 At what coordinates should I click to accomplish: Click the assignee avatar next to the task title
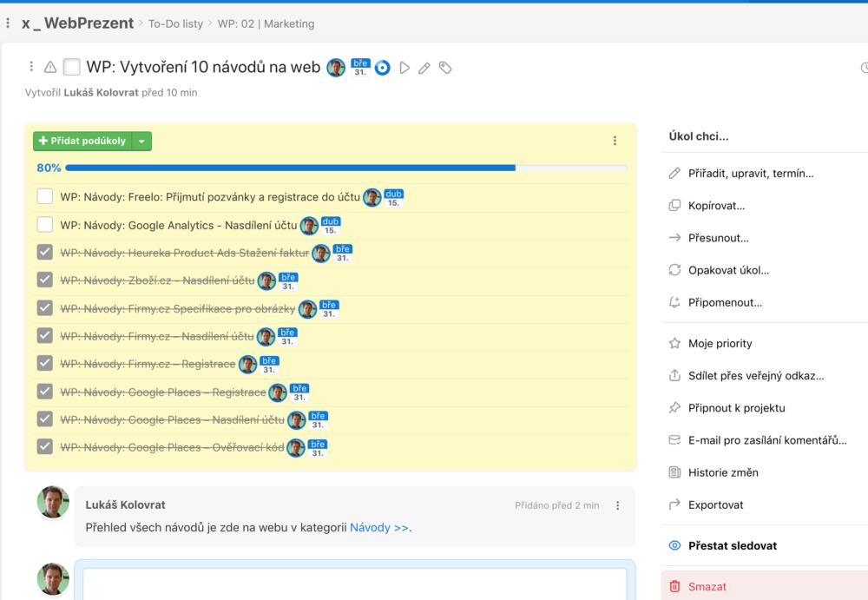coord(336,68)
